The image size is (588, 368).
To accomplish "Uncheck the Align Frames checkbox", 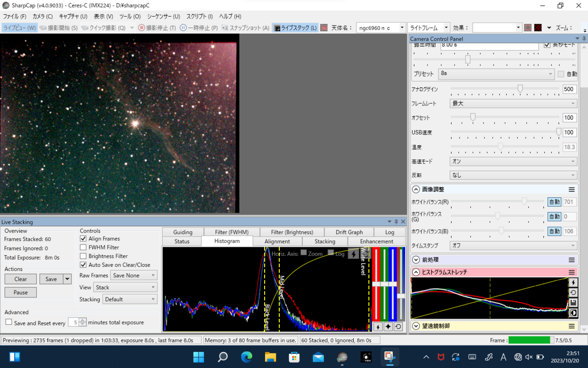I will tap(83, 238).
